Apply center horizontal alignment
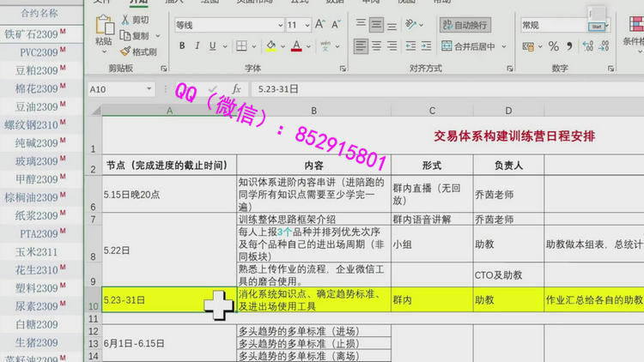 coord(378,46)
